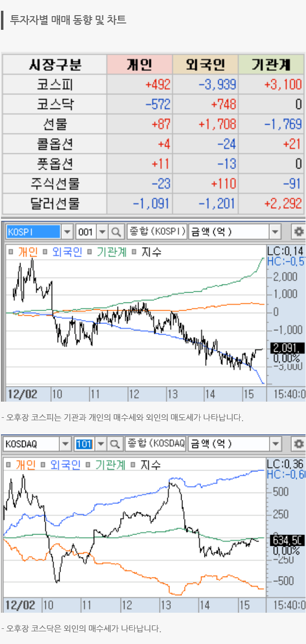
Task: Hide the 지수 index line in KOSDAQ chart legend
Action: (x=133, y=465)
